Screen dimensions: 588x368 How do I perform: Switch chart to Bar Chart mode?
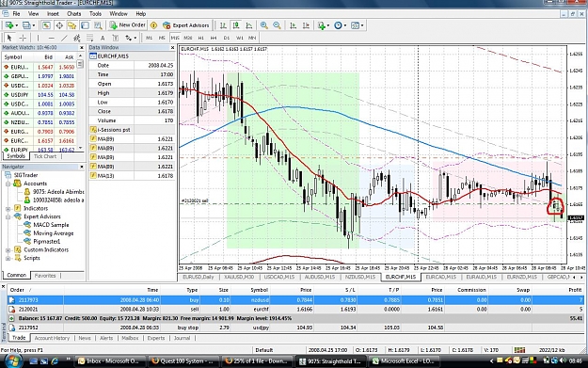(223, 25)
